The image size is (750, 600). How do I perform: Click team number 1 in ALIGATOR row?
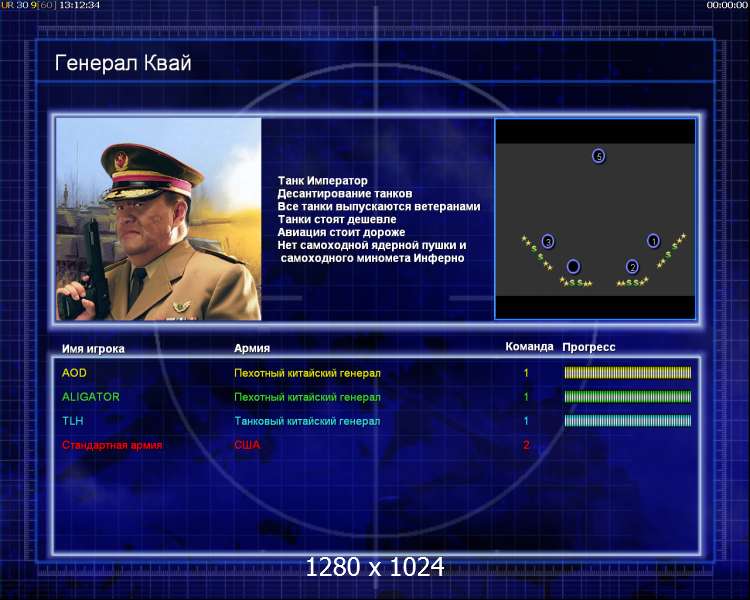(x=526, y=397)
